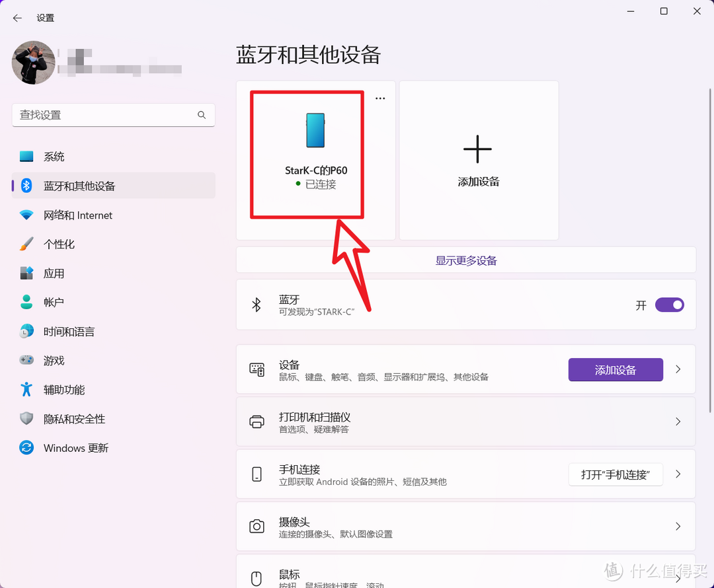This screenshot has height=588, width=714.
Task: Click the vertical scrollbar on the right
Action: click(710, 250)
